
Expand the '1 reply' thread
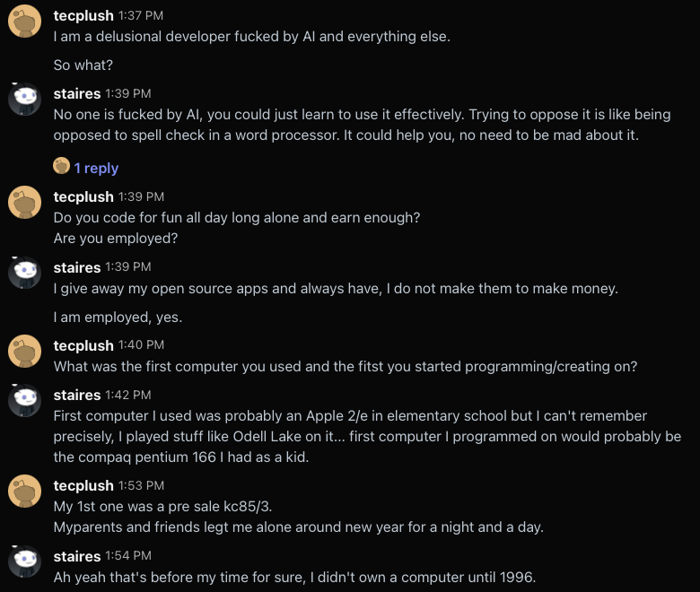pos(96,168)
